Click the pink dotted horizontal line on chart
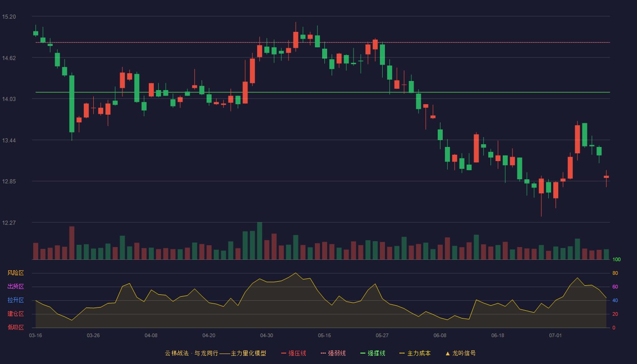Screen dimensions: 637x364 click(323, 42)
